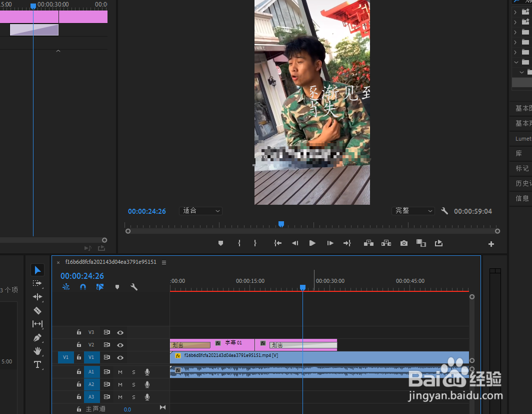Screen dimensions: 532x414
Task: Go to In point
Action: point(278,243)
